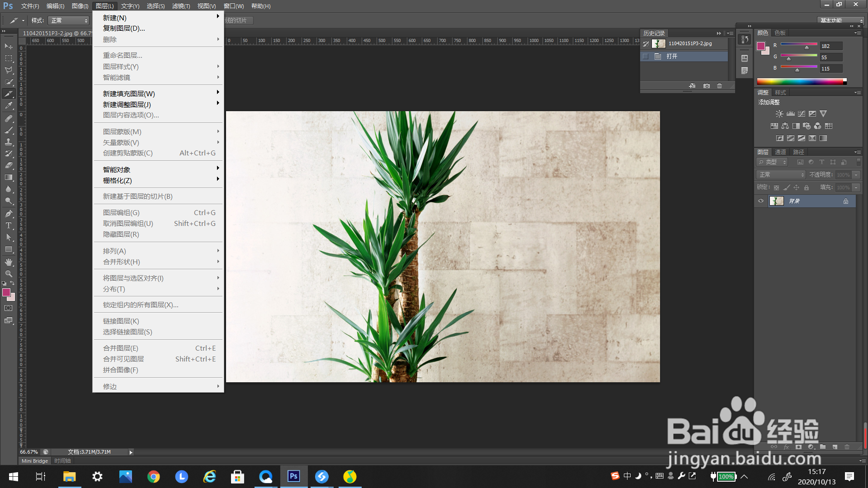
Task: Open the layer filter 类型 dropdown
Action: click(773, 162)
